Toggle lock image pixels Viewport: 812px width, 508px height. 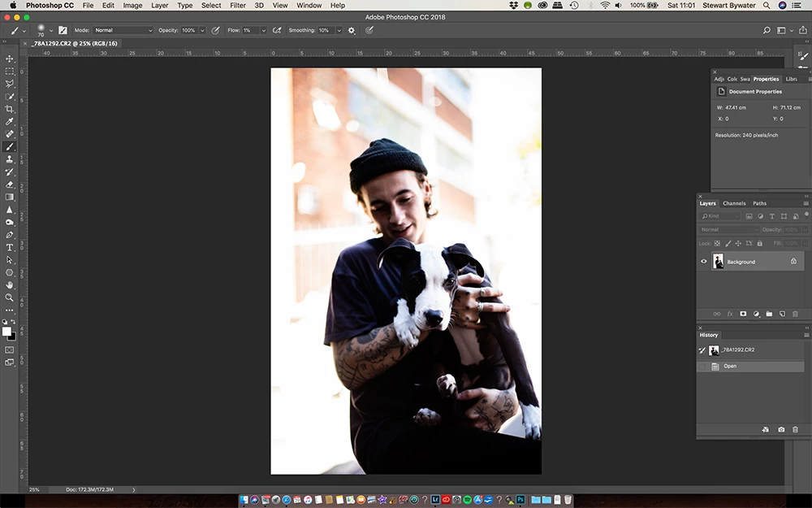728,243
